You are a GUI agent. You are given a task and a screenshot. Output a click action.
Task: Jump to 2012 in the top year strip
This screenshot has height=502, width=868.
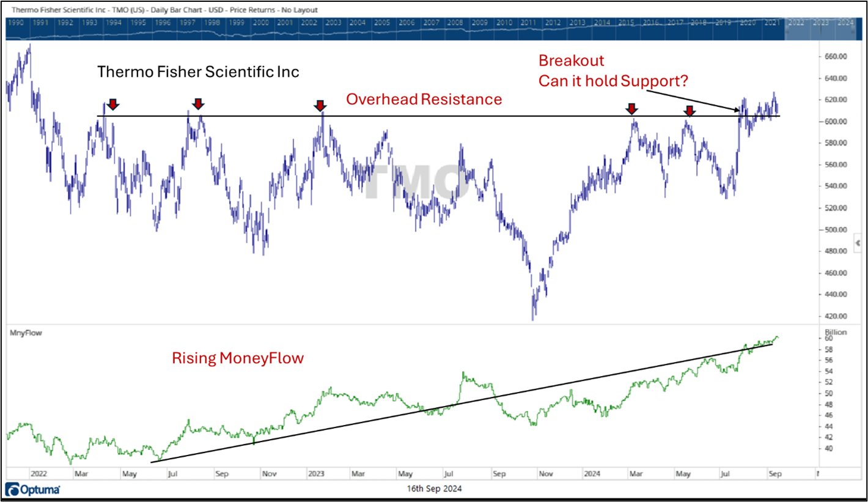(553, 23)
